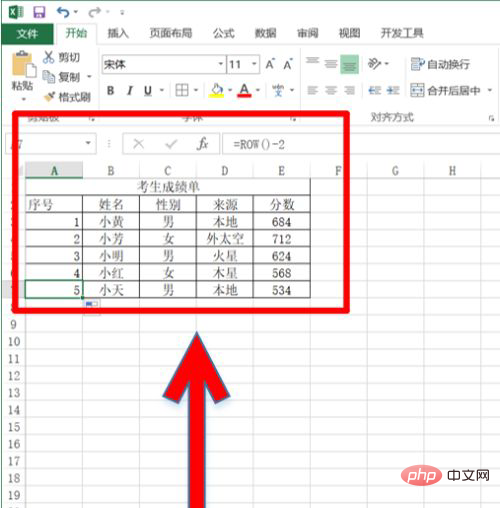Image resolution: width=500 pixels, height=508 pixels.
Task: Click the formula bar showing =ROW()-2
Action: click(283, 144)
